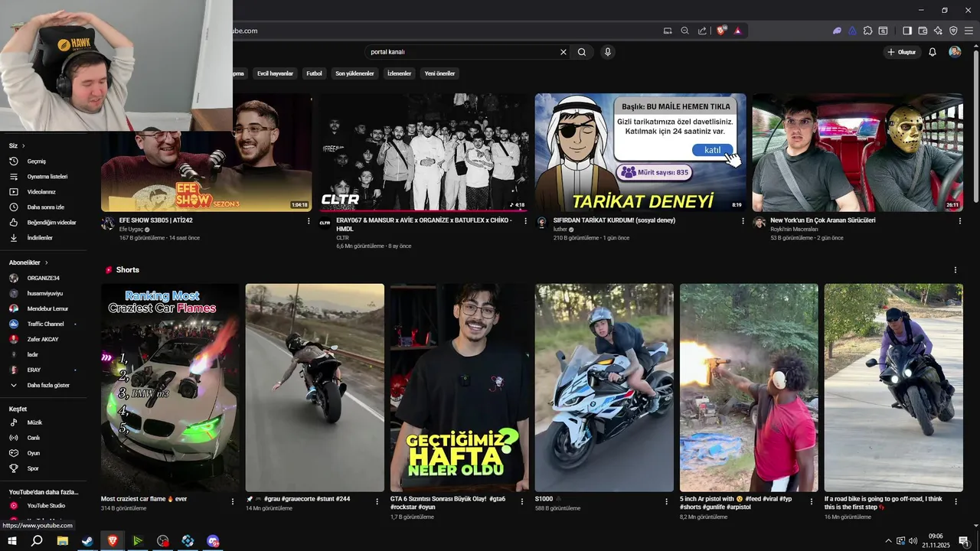The height and width of the screenshot is (551, 980).
Task: Open the Windows notification center icon
Action: [x=964, y=541]
